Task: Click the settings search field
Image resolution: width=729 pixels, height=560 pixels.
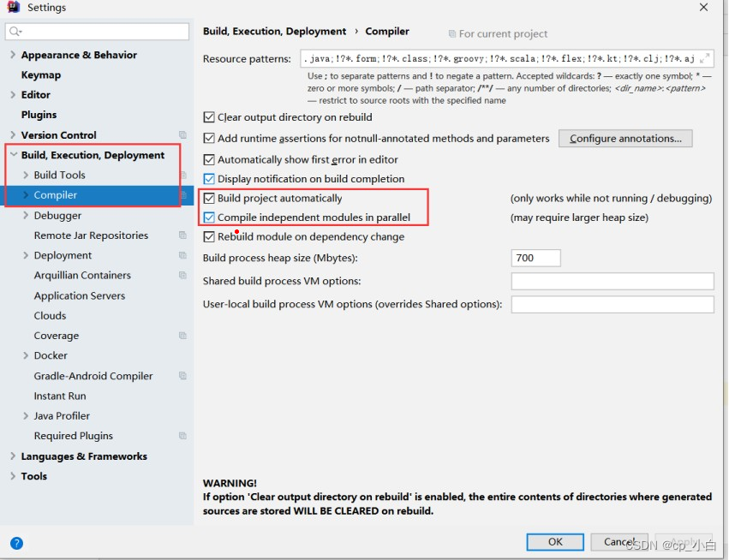Action: [x=97, y=31]
